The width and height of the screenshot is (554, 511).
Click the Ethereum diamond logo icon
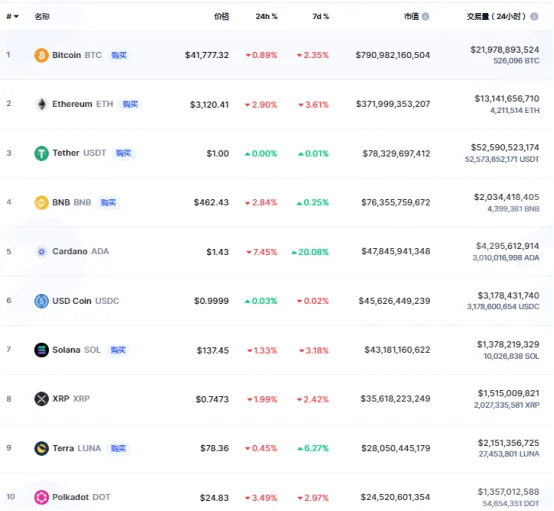[x=41, y=104]
